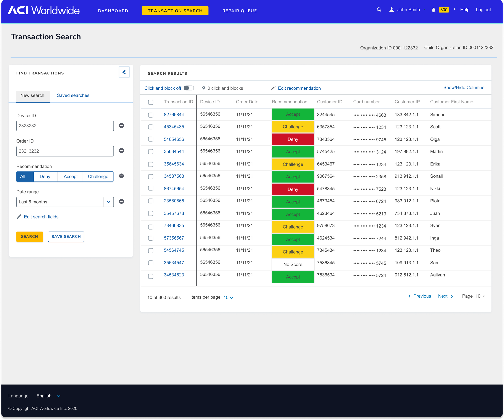Expand the Items per page dropdown
This screenshot has height=420, width=504.
228,297
